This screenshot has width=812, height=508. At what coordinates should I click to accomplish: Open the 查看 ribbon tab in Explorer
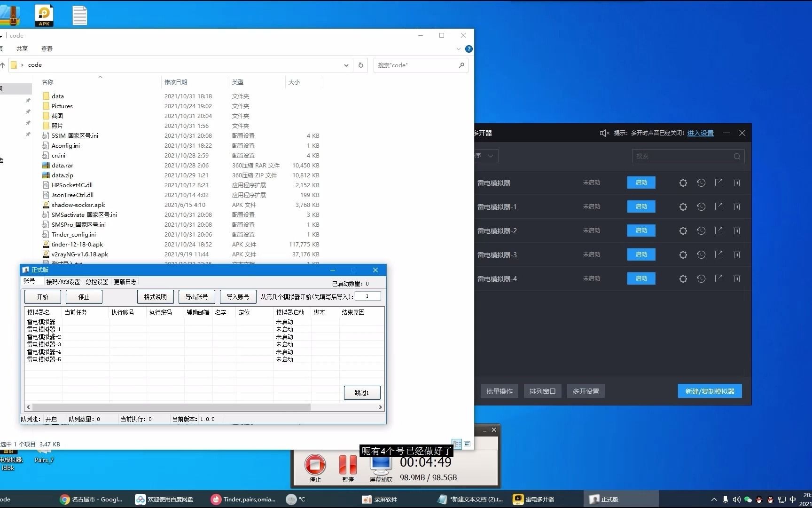[47, 48]
